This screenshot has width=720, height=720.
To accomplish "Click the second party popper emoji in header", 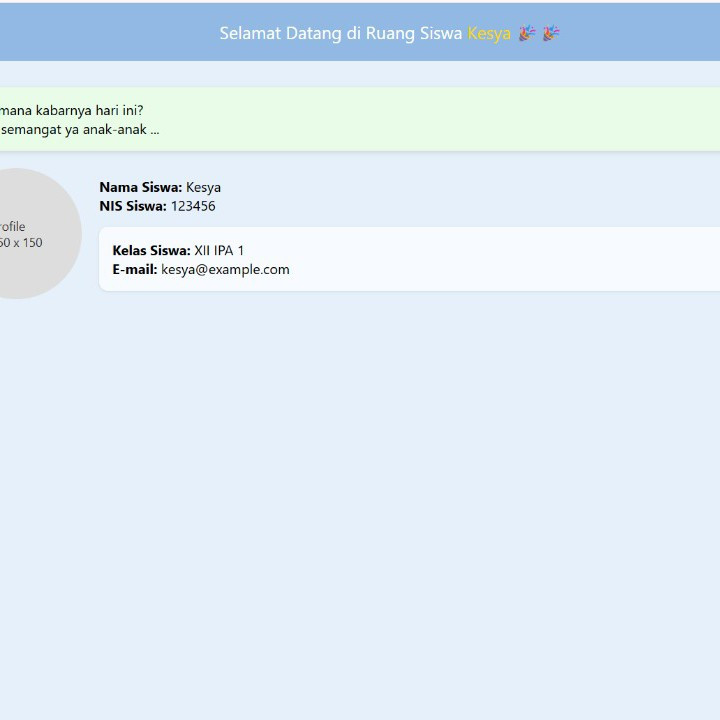I will pyautogui.click(x=551, y=33).
